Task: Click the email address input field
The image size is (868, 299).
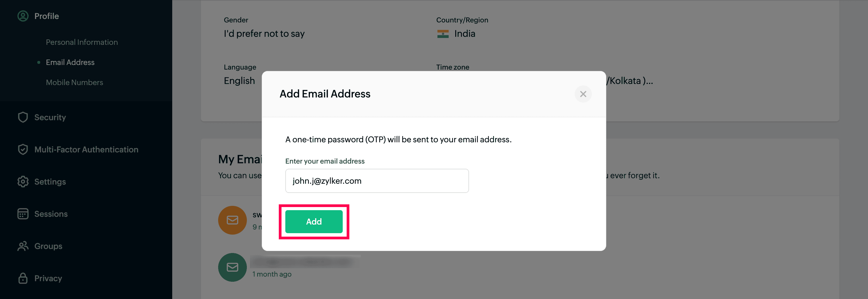Action: (377, 181)
